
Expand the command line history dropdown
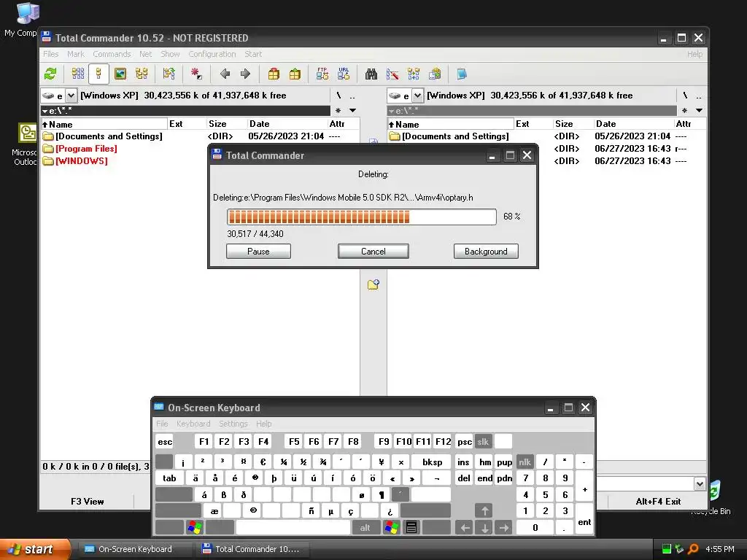700,484
